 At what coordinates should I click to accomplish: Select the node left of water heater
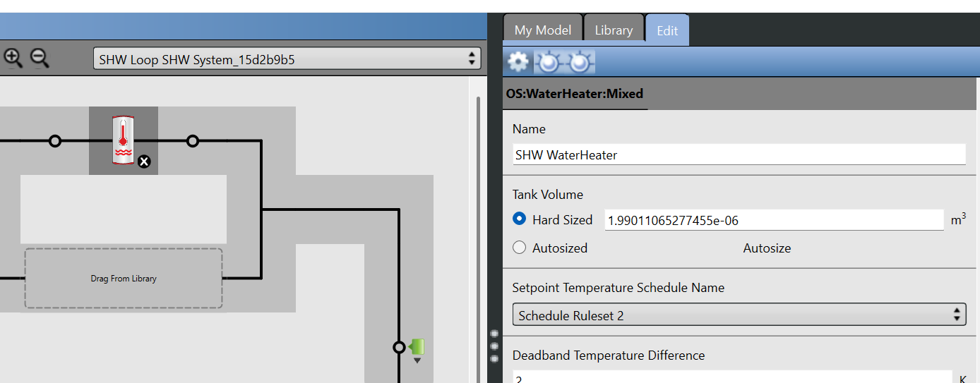[55, 141]
